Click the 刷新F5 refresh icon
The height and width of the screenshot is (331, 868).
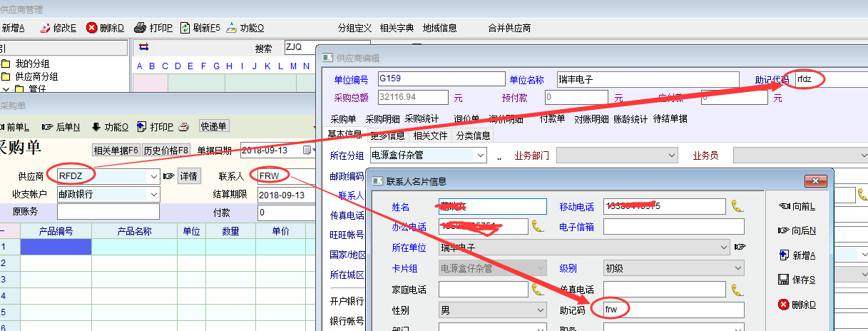pyautogui.click(x=185, y=28)
